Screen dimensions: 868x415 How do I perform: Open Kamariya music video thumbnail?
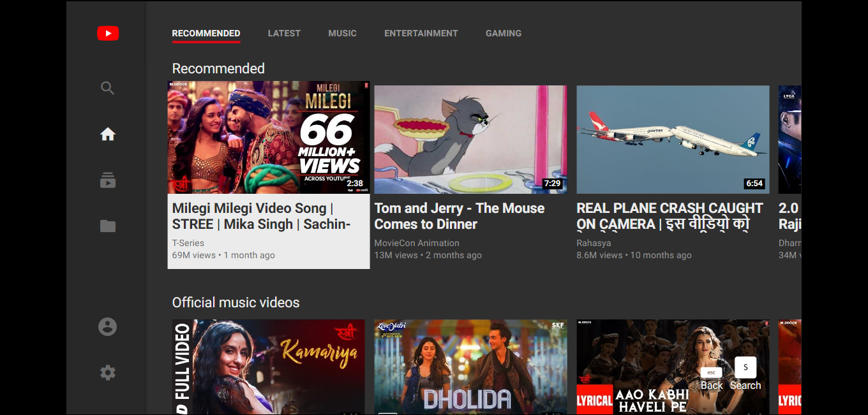tap(269, 367)
